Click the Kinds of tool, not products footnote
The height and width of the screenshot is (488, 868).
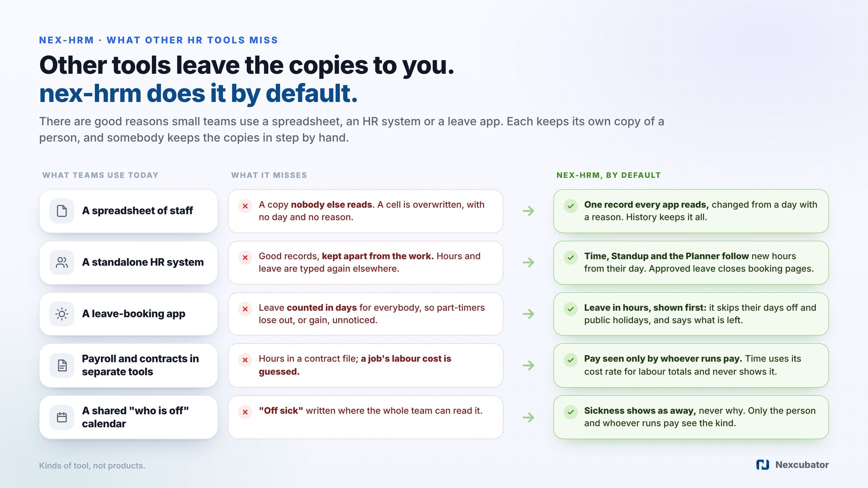click(92, 466)
